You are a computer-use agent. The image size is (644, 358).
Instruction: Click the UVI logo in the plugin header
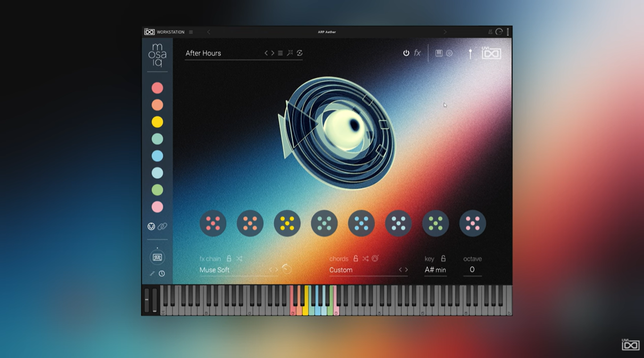[x=491, y=53]
